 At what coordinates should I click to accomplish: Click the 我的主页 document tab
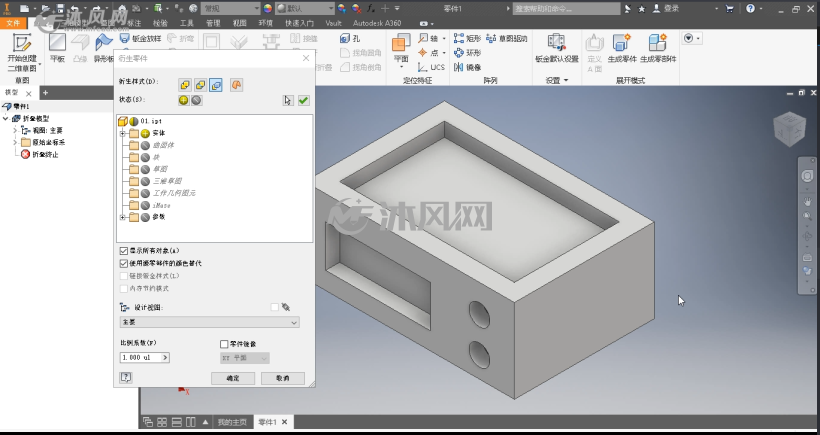point(232,422)
